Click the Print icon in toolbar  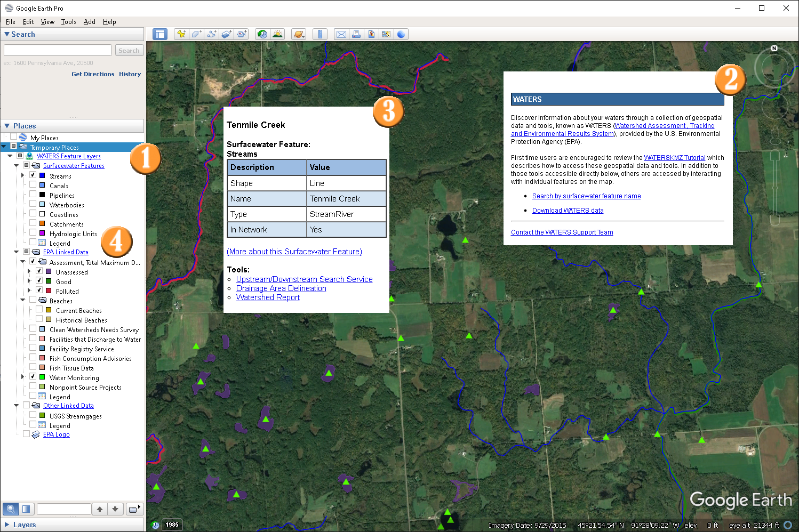click(x=356, y=34)
